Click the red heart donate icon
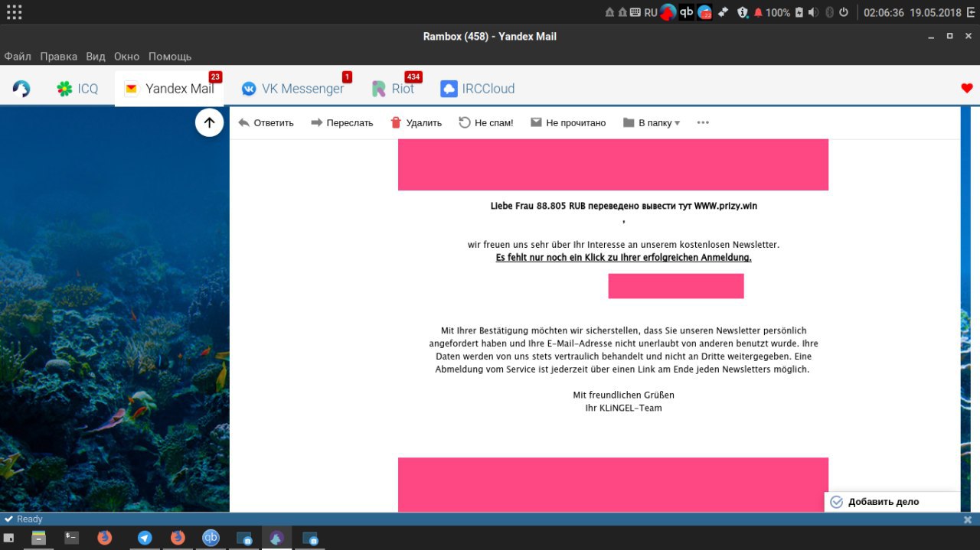Screen dimensions: 980x550 967,89
